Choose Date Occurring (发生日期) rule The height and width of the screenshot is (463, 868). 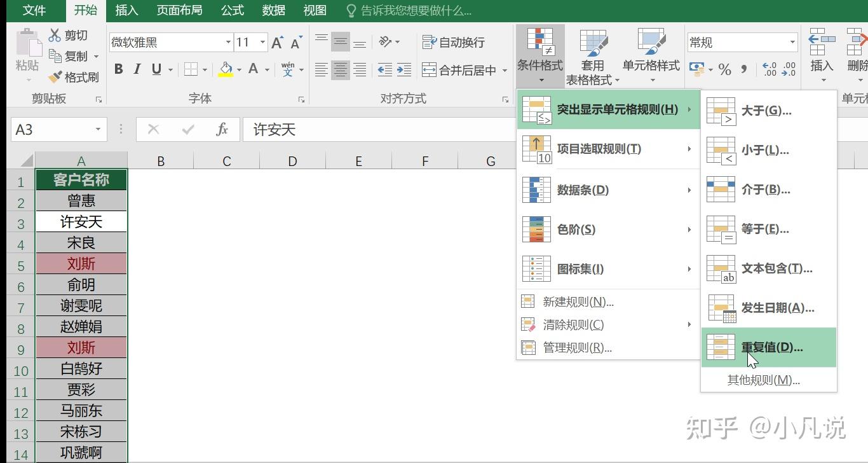pyautogui.click(x=769, y=308)
